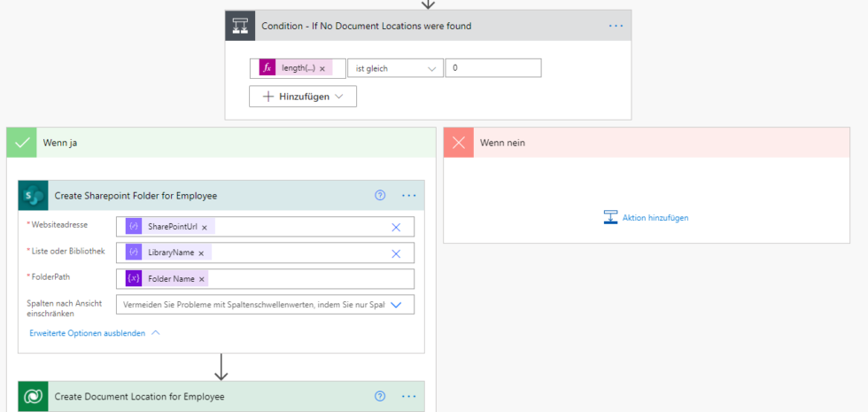868x412 pixels.
Task: Expand the 'Spalten nach Ansicht einschränken' dropdown
Action: (x=396, y=305)
